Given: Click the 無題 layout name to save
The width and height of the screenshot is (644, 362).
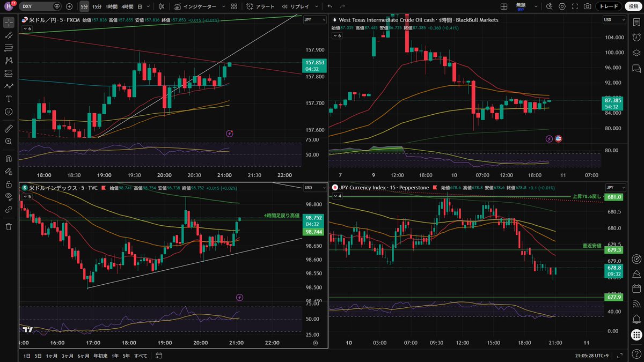Looking at the screenshot, I should [521, 6].
